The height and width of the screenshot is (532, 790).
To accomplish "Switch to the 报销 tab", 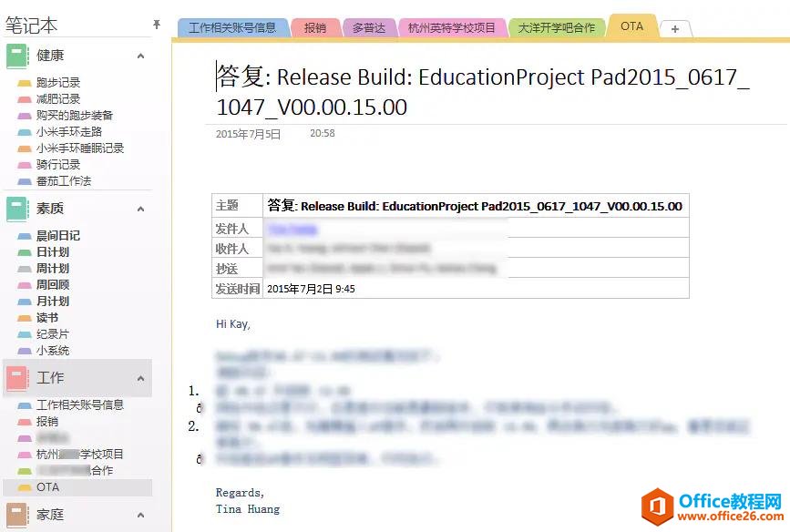I will click(316, 27).
